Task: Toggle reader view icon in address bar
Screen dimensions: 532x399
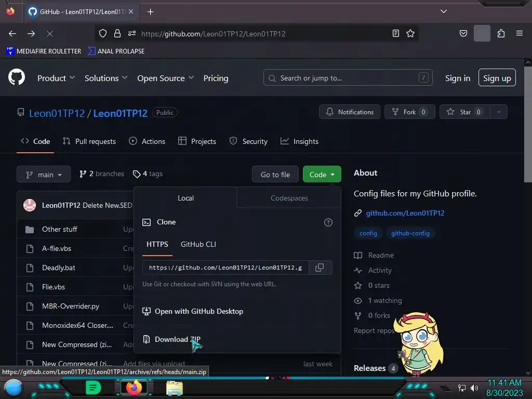Action: click(x=395, y=33)
